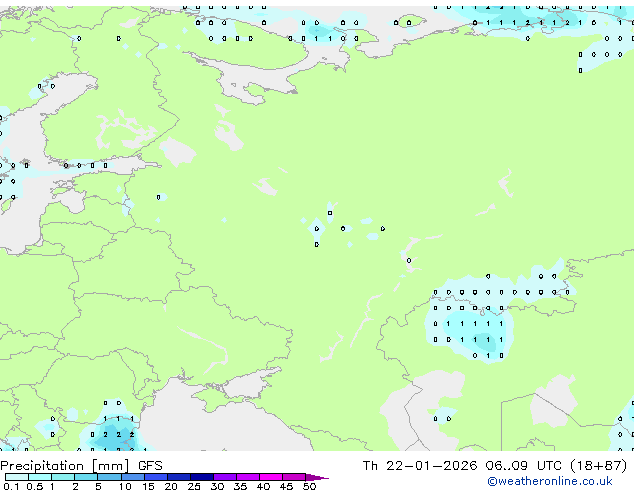Screen dimensions: 634x490
Task: Open the weatheronline.co.uk link
Action: [550, 481]
